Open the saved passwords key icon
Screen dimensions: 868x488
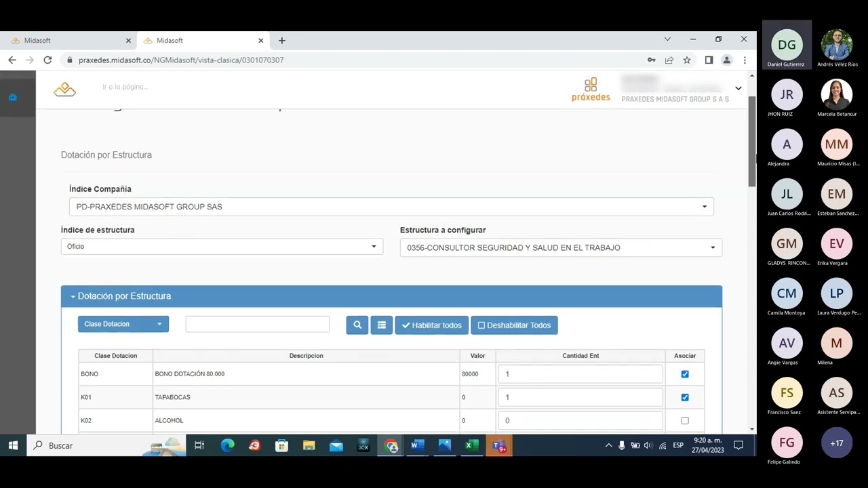(x=652, y=60)
